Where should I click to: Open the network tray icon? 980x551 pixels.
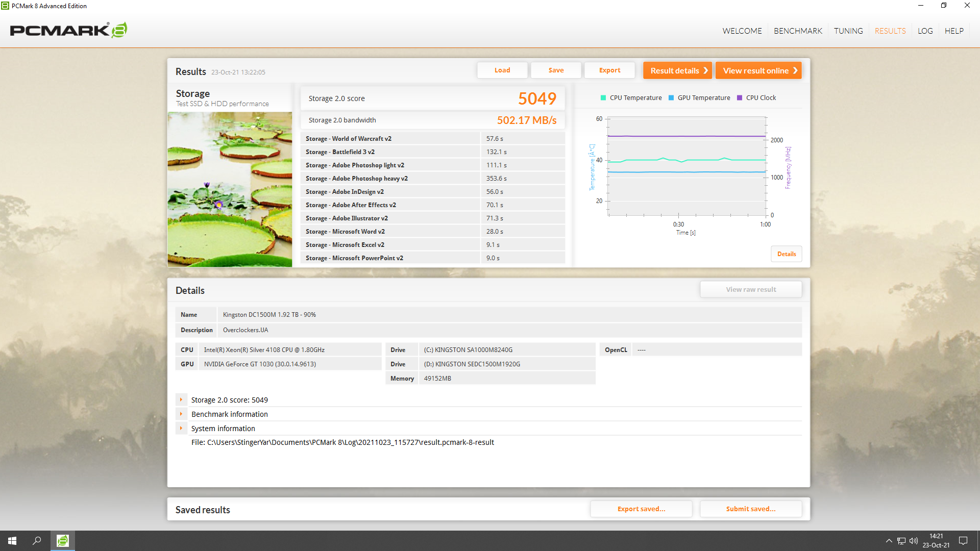click(x=901, y=541)
